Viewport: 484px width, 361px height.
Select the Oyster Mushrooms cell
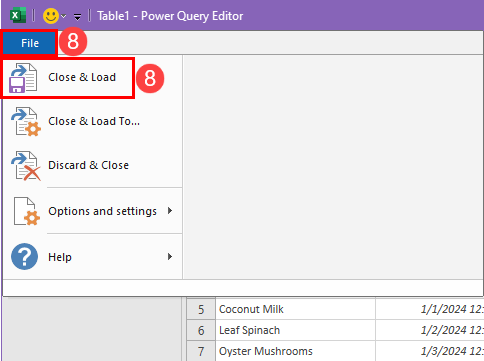point(295,351)
